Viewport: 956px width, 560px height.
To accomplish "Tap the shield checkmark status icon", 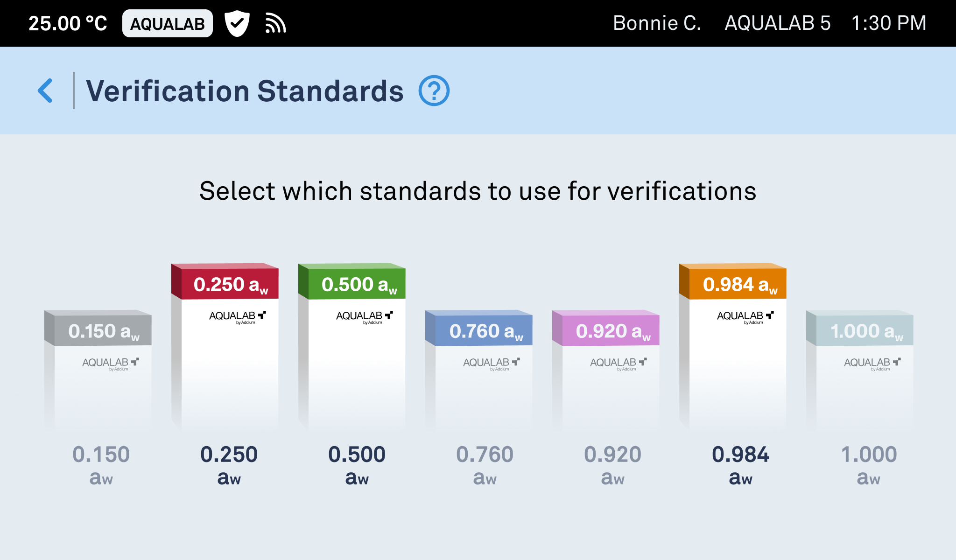I will coord(237,23).
